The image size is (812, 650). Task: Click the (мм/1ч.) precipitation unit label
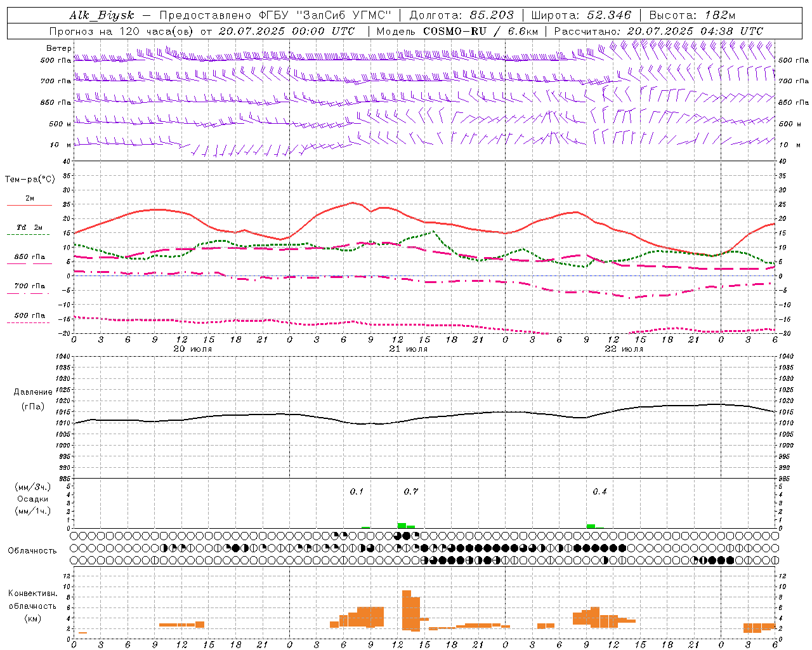(33, 511)
